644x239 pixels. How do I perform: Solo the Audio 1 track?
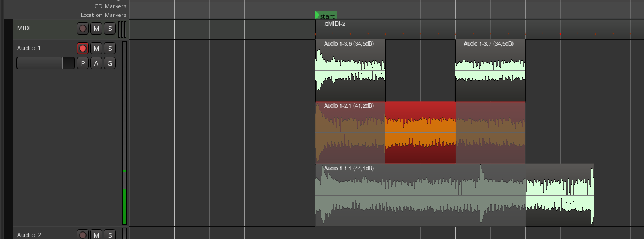109,48
